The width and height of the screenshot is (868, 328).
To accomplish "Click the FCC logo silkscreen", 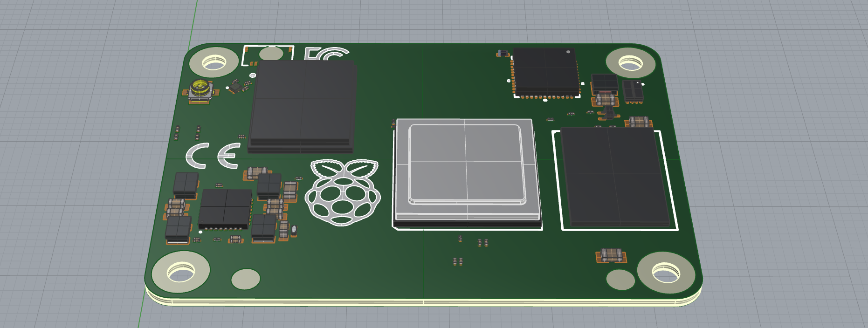I will coord(325,54).
